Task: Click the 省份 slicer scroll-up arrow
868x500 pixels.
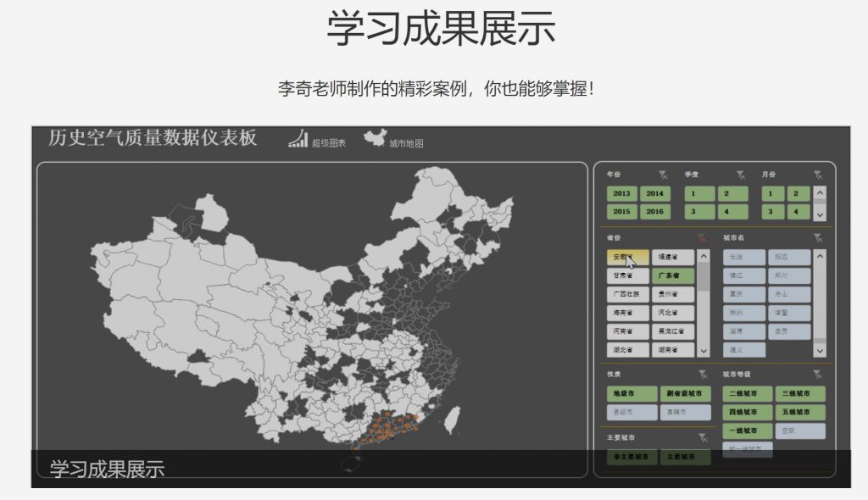Action: tap(704, 256)
